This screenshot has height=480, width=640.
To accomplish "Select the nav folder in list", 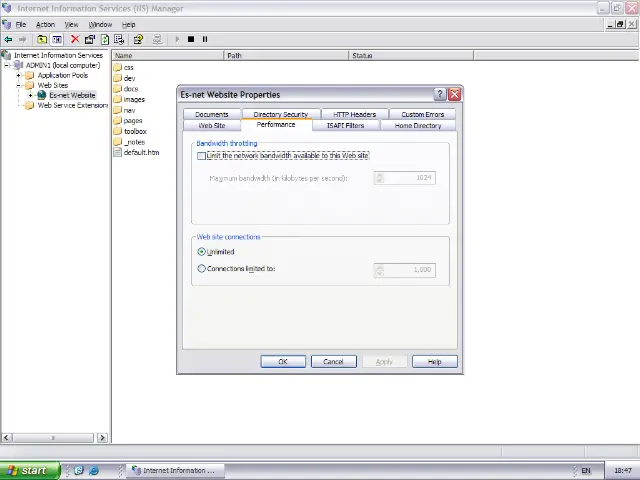I will [x=124, y=110].
